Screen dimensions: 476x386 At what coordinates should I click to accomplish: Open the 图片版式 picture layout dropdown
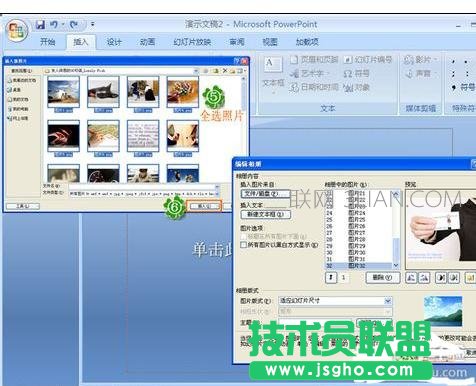point(388,301)
